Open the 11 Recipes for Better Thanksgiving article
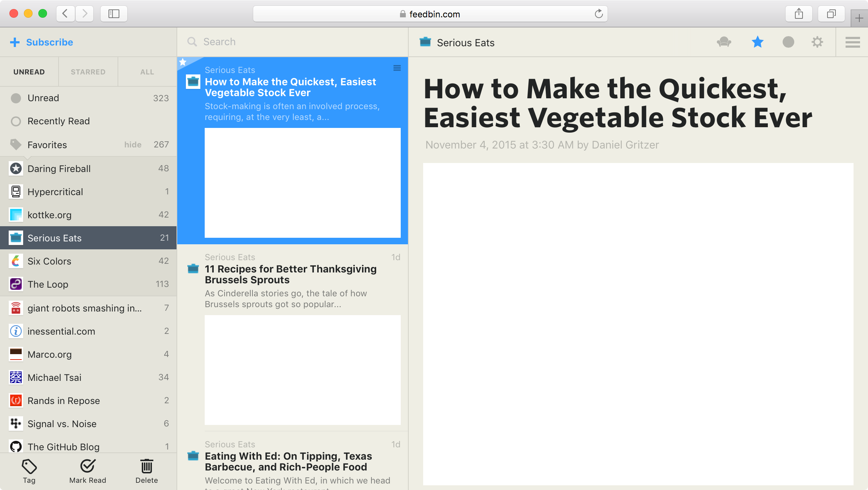Viewport: 868px width, 490px height. tap(293, 338)
